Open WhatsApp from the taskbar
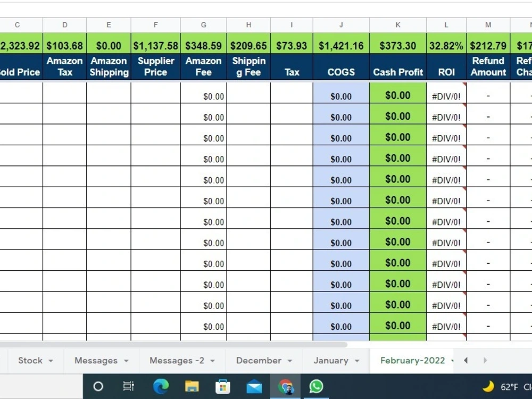This screenshot has height=399, width=532. 316,386
